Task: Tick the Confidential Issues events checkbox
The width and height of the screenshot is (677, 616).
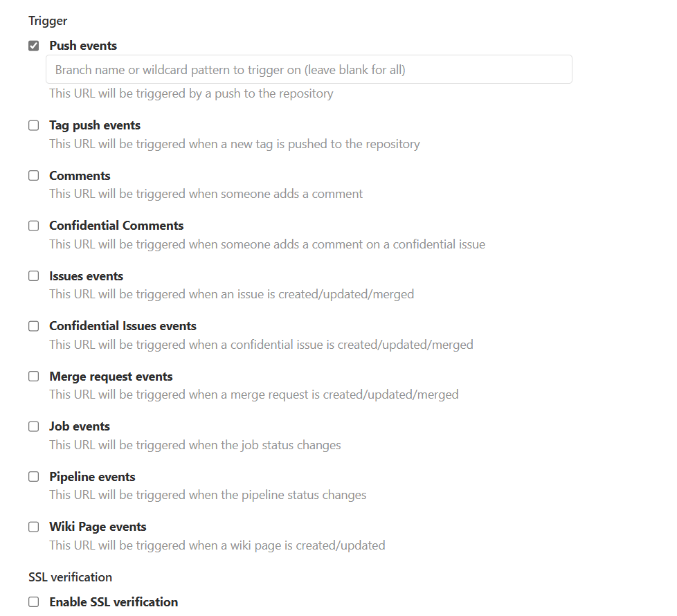Action: click(x=33, y=326)
